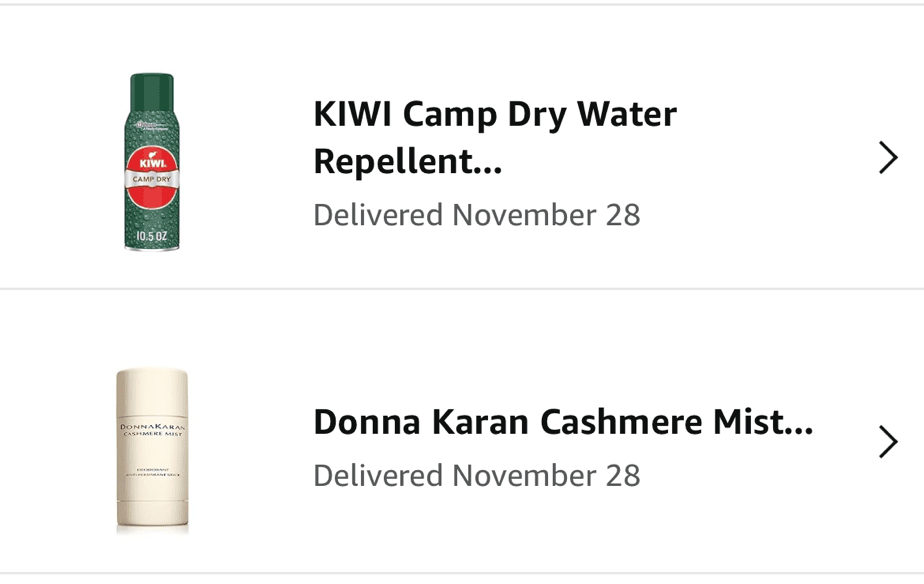Tap the red KIWI logo on the can
The height and width of the screenshot is (584, 924).
pyautogui.click(x=152, y=160)
